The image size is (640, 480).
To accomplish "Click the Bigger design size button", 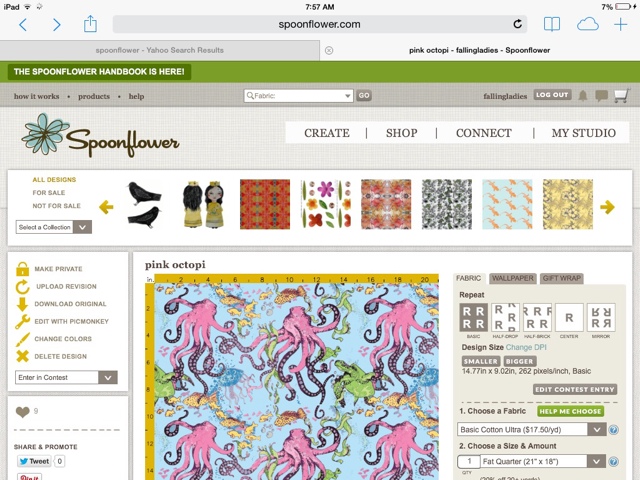I will tap(520, 361).
